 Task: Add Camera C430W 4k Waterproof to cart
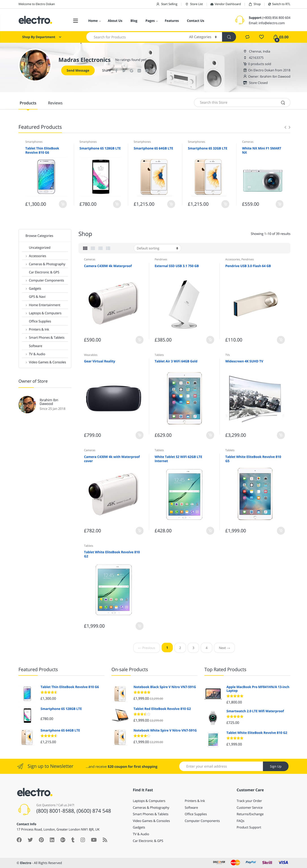(x=140, y=340)
